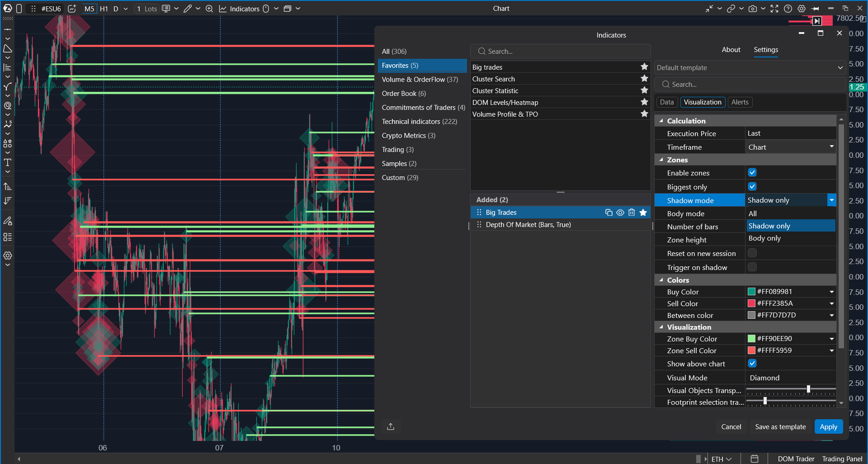Toggle visibility of Big Trades indicator
868x464 pixels.
620,213
